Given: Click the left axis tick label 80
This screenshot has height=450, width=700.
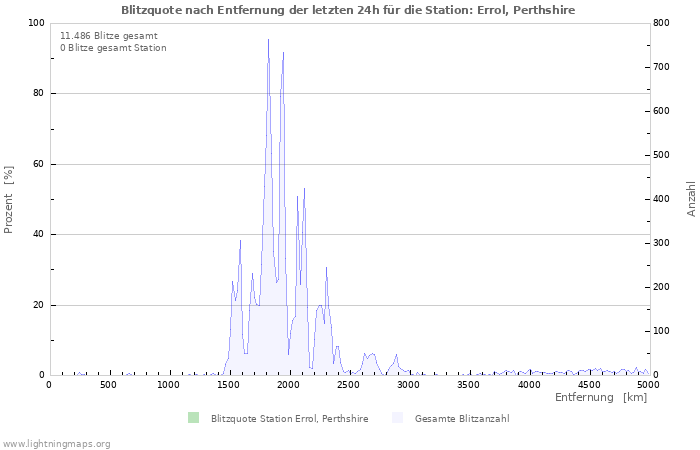Looking at the screenshot, I should [39, 93].
